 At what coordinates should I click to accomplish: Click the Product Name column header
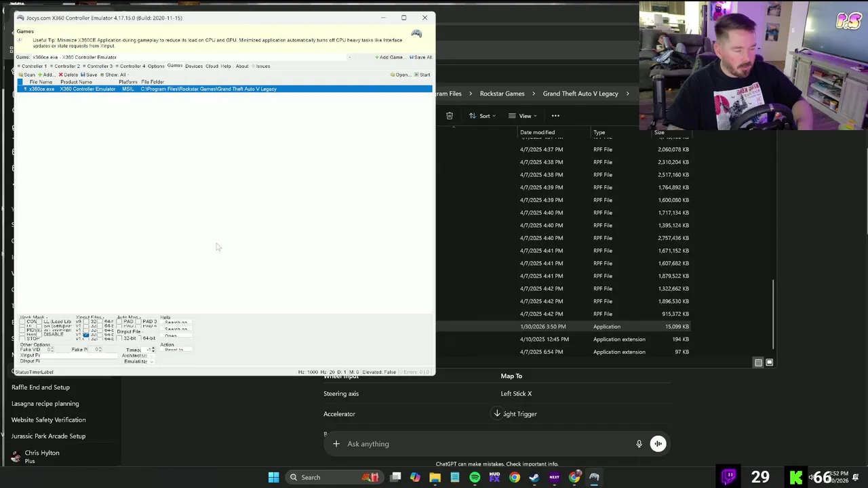click(76, 82)
